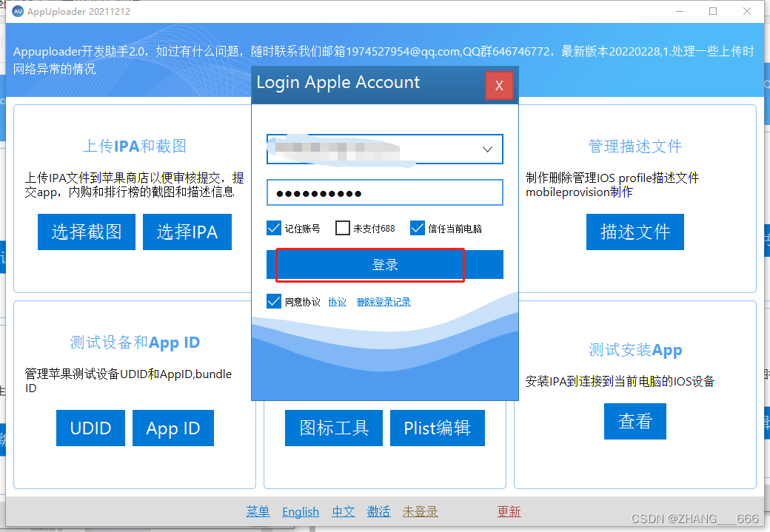Screen dimensions: 770x532
Task: Click the 选择截图 button
Action: click(87, 232)
